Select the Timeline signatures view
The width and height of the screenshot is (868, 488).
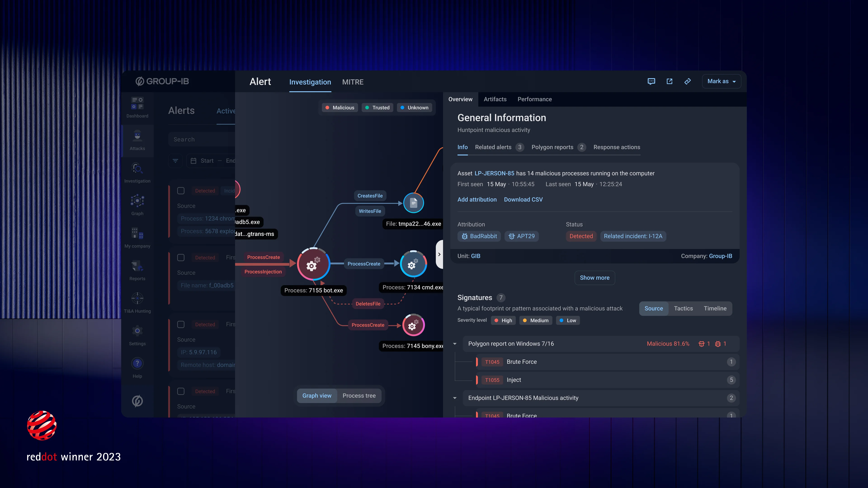tap(715, 308)
